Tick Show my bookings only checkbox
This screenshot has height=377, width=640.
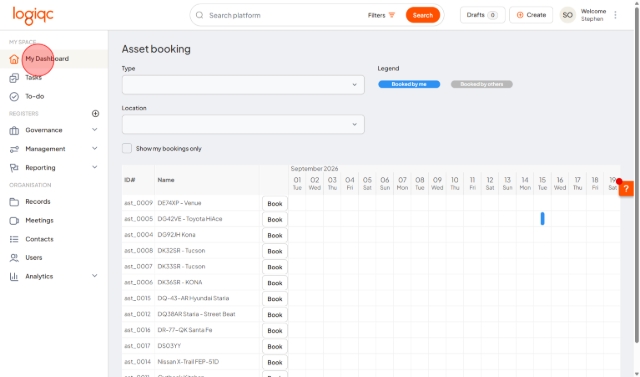pyautogui.click(x=127, y=148)
